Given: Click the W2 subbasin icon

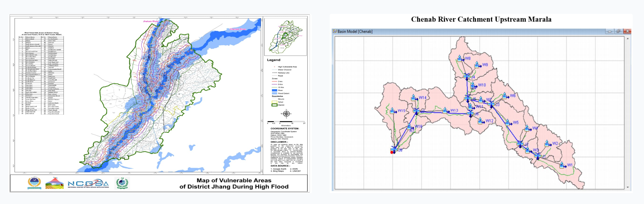Looking at the screenshot, I should [547, 143].
